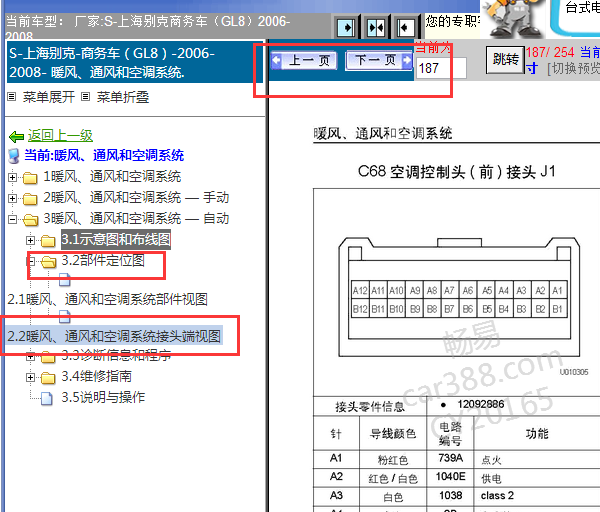Click the 当前:暖风、通风和空调系统 current node
Image resolution: width=600 pixels, height=512 pixels.
pyautogui.click(x=104, y=155)
